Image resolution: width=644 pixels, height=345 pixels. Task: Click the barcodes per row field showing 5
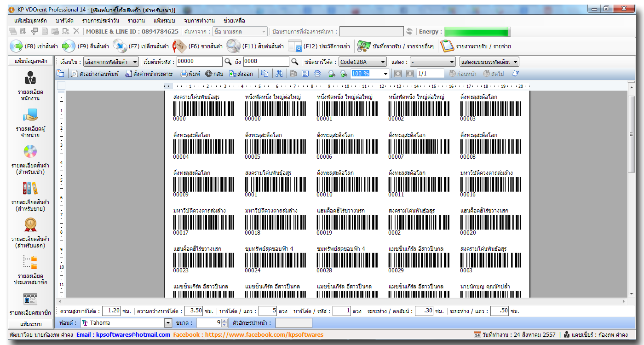point(268,311)
